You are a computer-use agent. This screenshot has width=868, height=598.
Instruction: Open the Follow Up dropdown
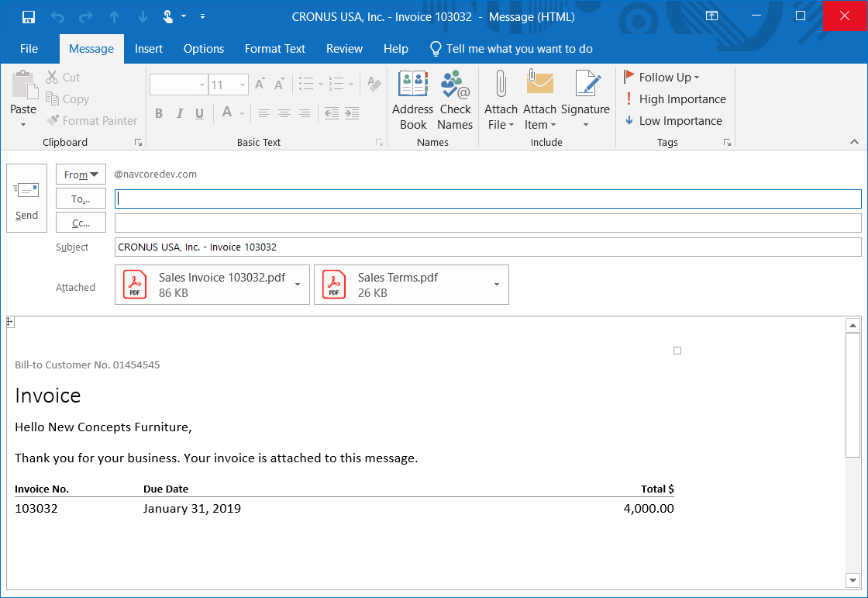pos(663,78)
